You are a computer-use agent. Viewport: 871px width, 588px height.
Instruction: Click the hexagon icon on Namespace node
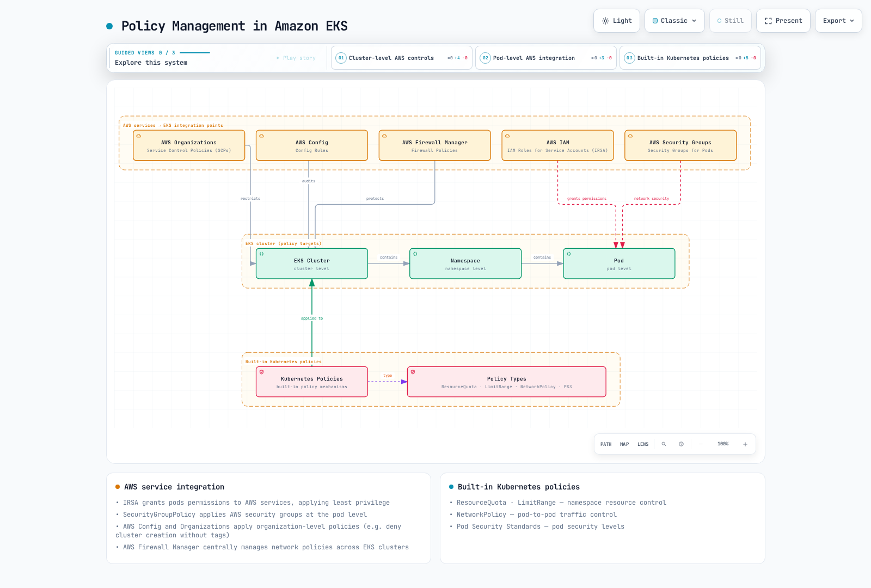(415, 254)
